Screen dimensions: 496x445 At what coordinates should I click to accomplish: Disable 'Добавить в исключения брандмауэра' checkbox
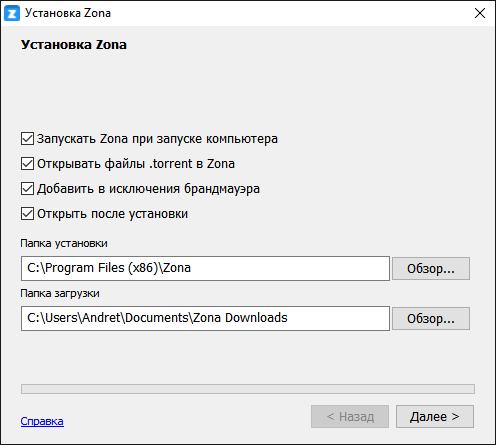pyautogui.click(x=27, y=189)
